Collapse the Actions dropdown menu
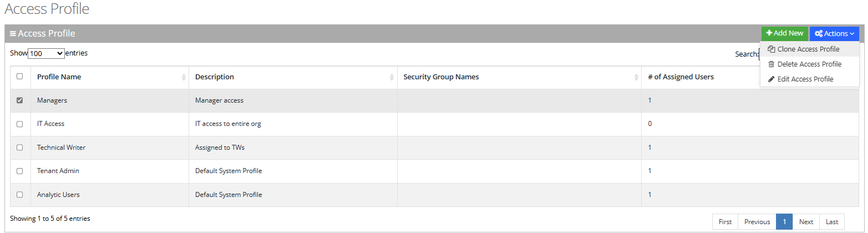The image size is (868, 233). point(834,34)
